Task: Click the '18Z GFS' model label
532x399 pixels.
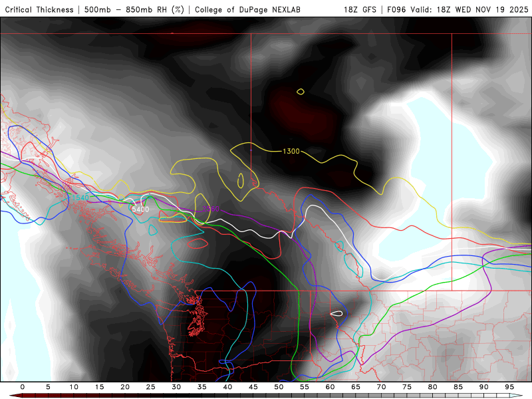Action: (x=360, y=10)
